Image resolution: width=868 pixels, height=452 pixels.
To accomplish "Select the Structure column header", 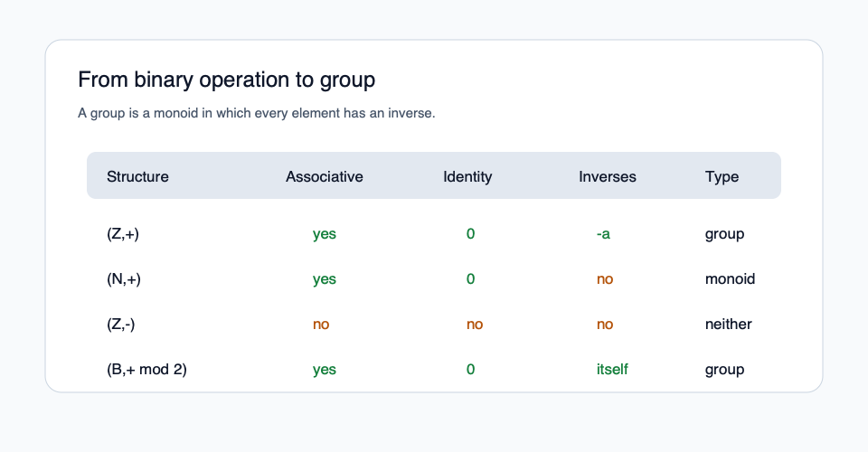I will point(137,176).
